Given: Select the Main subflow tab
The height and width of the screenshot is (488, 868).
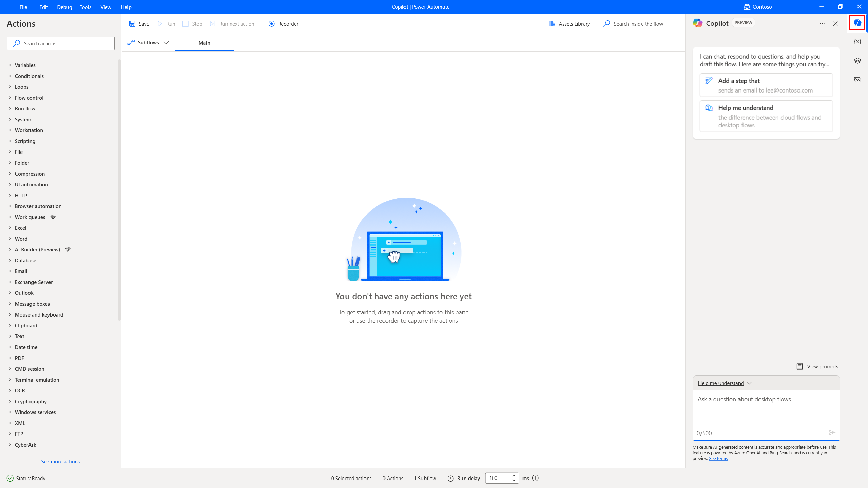Looking at the screenshot, I should click(204, 43).
